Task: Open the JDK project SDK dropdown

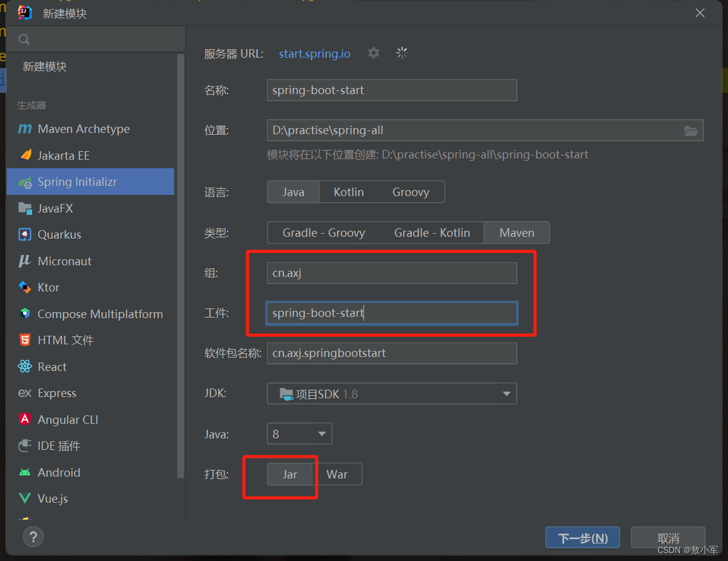Action: pos(392,393)
